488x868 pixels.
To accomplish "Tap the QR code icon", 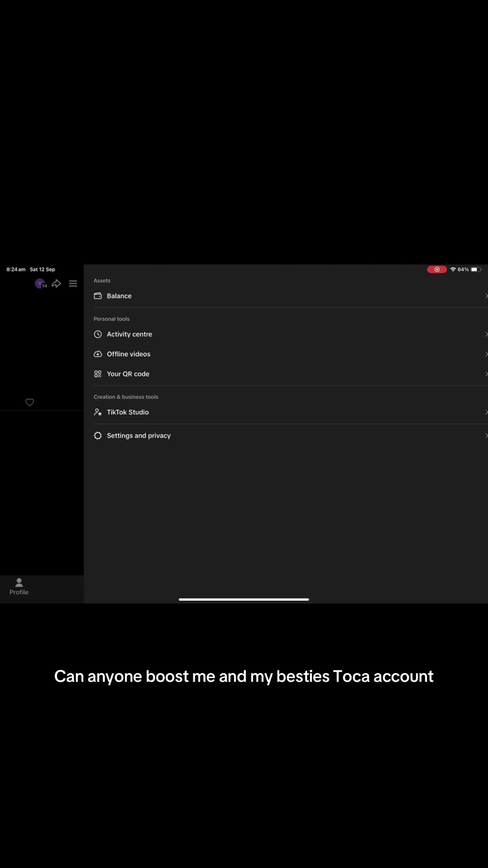I will pos(98,374).
